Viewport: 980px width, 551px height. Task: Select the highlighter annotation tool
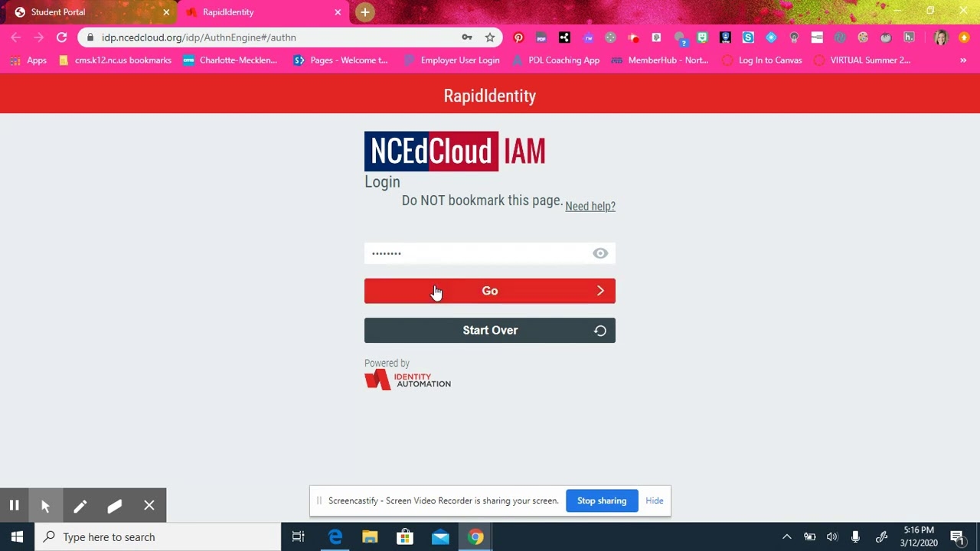point(114,505)
